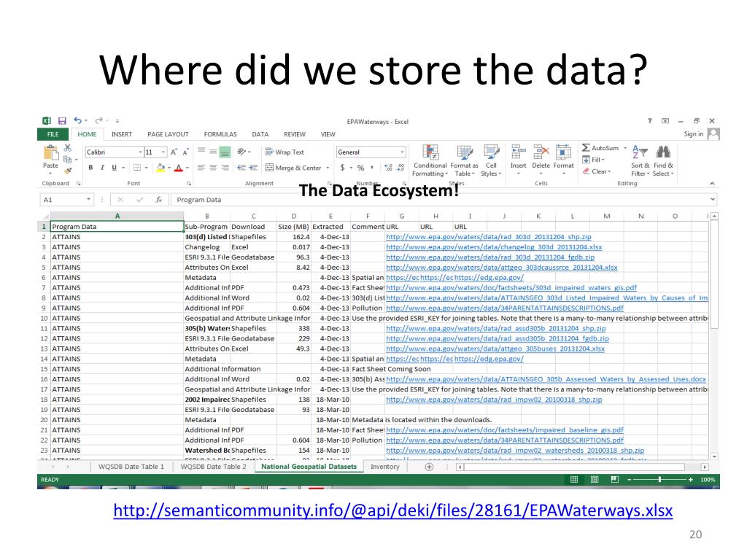Image resolution: width=747 pixels, height=560 pixels.
Task: Click Decrease Decimal icon
Action: [x=400, y=168]
